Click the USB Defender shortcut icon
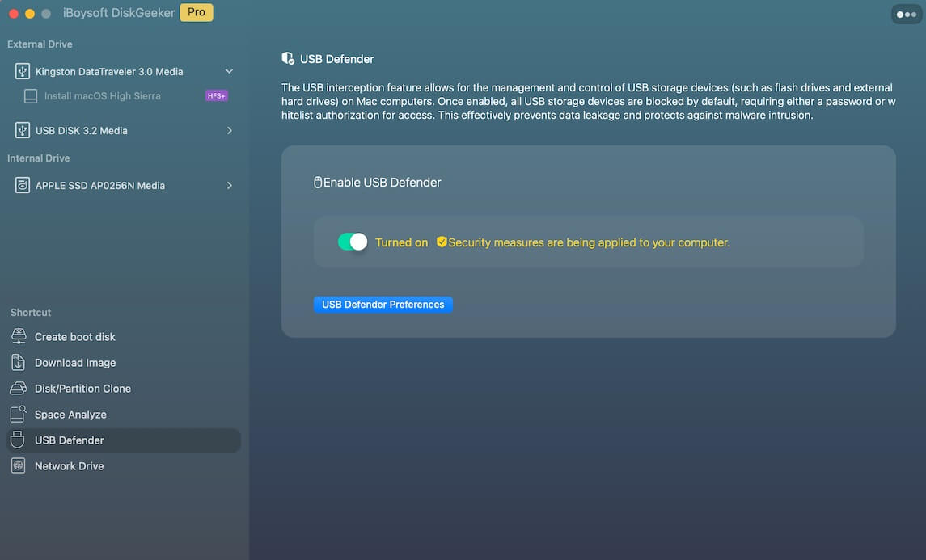 (x=19, y=440)
